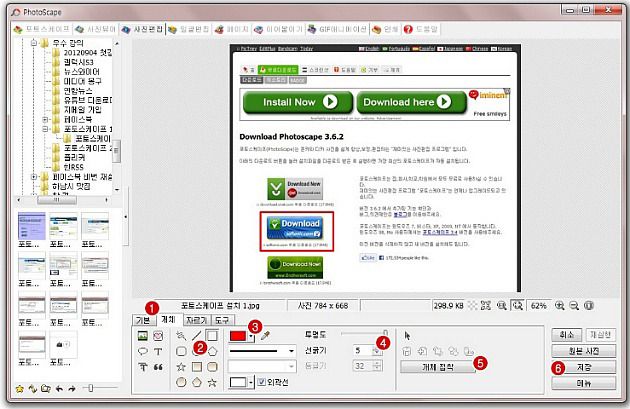Viewport: 630px width, 409px height.
Task: Select the freehand scribble drawing tool
Action: click(x=181, y=335)
